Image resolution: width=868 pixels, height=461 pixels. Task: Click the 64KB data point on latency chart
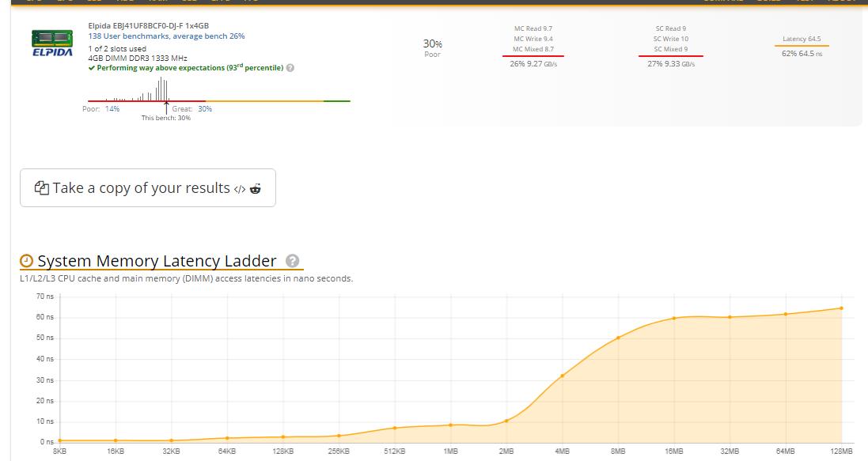click(x=227, y=438)
